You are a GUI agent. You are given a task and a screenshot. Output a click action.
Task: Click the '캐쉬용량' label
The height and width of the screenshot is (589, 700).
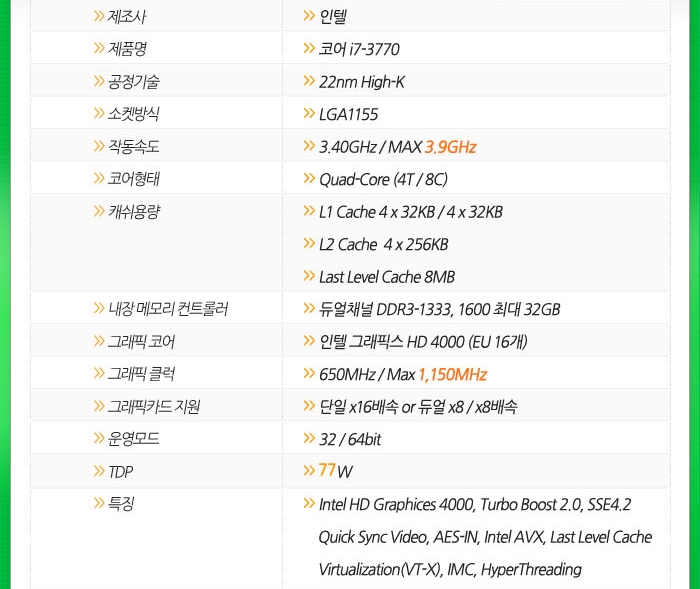click(133, 211)
